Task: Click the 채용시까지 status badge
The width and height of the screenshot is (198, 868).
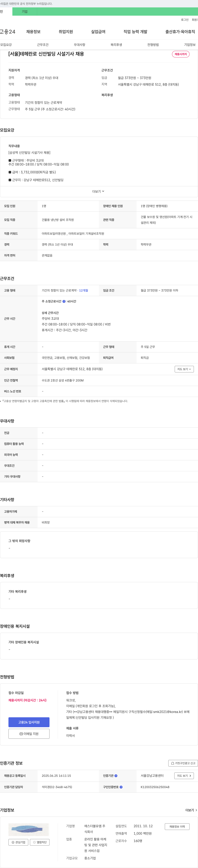Action: (x=181, y=54)
